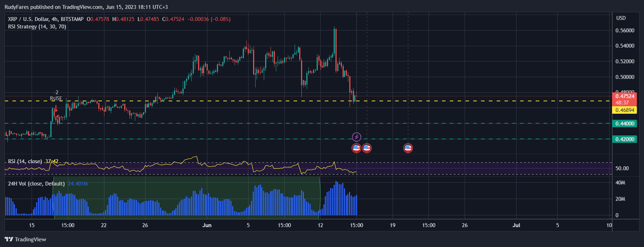The width and height of the screenshot is (644, 247).
Task: Click the rightmost US flag event icon
Action: [x=408, y=148]
